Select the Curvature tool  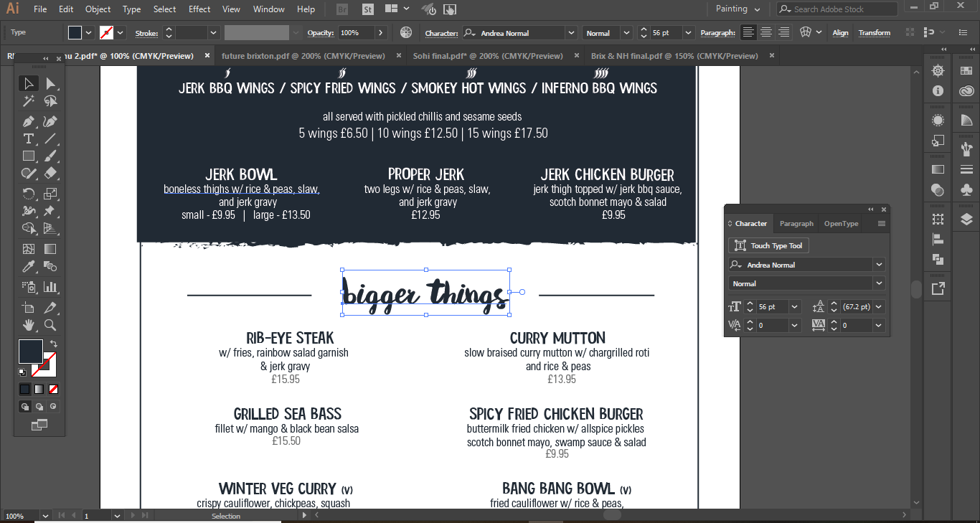pyautogui.click(x=50, y=121)
